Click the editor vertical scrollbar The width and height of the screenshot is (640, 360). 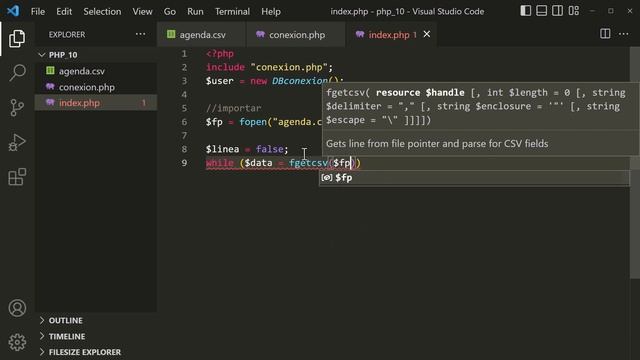[x=635, y=163]
